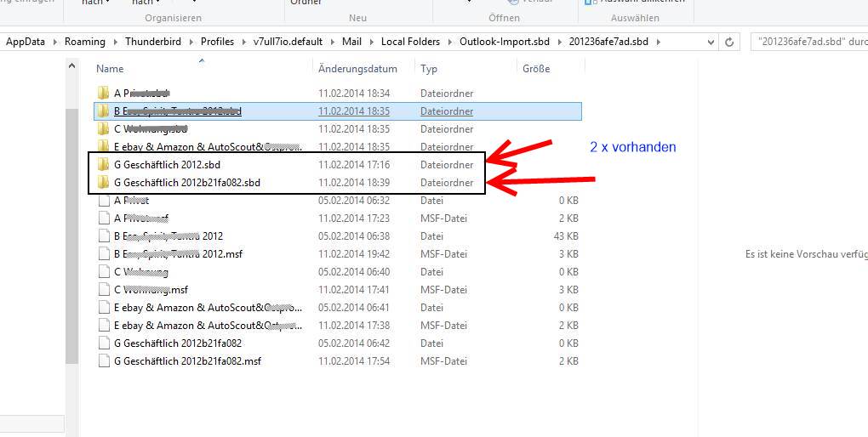The width and height of the screenshot is (868, 437).
Task: Expand the breadcrumb arrow after AppData
Action: point(54,42)
